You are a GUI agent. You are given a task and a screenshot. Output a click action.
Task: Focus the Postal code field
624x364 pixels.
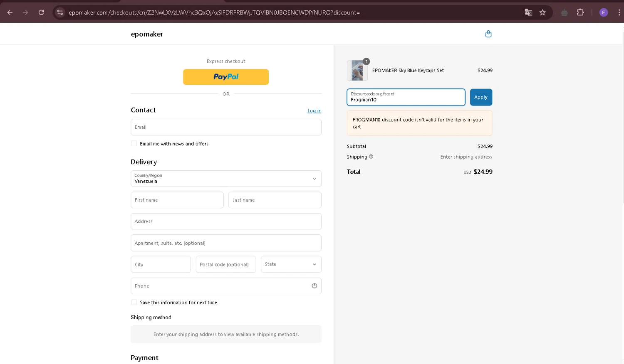pyautogui.click(x=226, y=264)
